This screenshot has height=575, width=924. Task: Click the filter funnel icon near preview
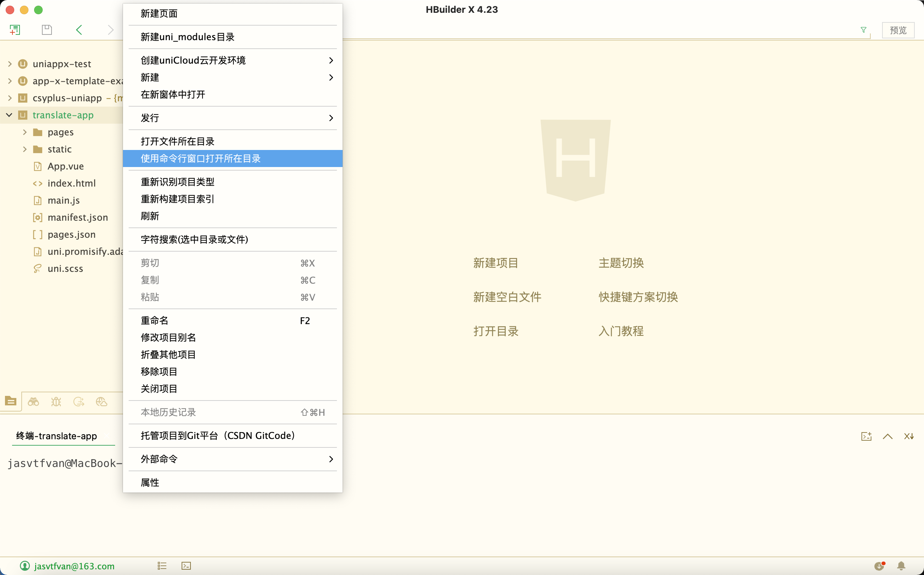[x=864, y=30]
